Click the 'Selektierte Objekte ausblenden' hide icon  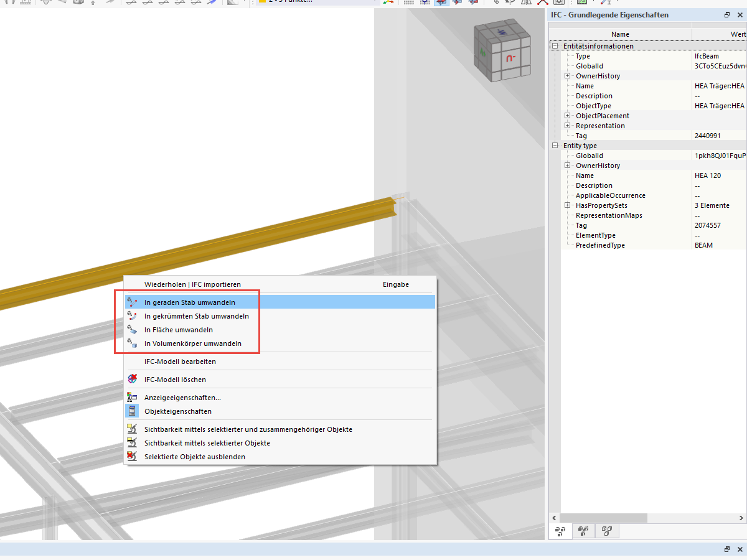coord(131,457)
